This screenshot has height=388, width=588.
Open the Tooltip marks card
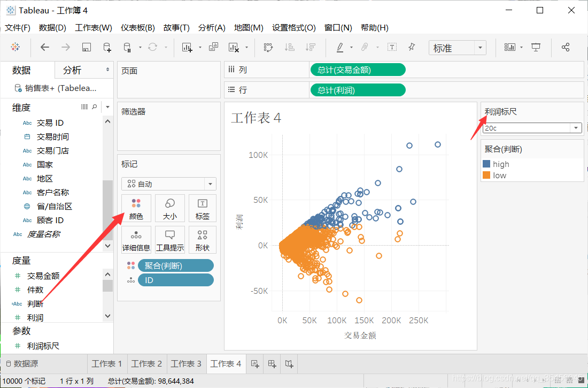coord(170,240)
